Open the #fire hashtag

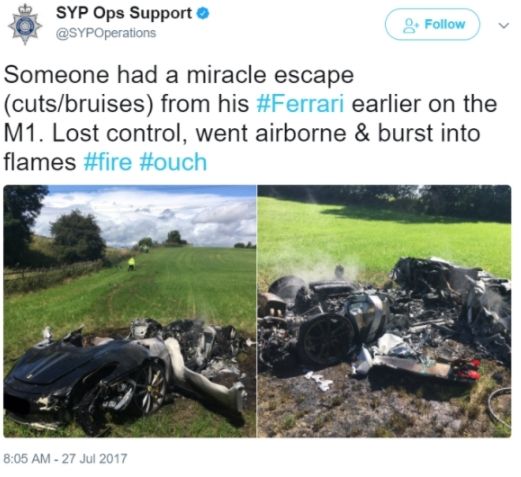click(x=108, y=162)
